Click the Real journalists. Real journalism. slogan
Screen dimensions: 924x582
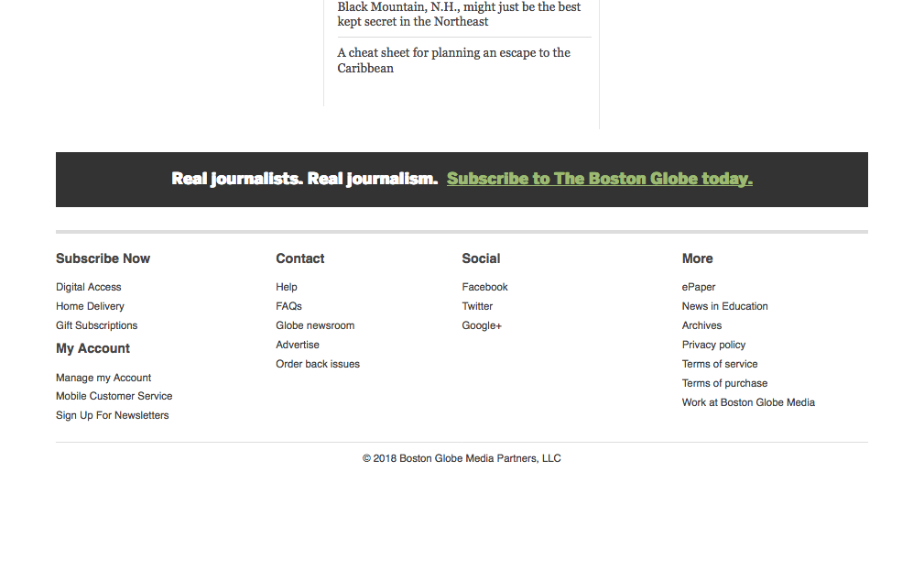[x=305, y=179]
